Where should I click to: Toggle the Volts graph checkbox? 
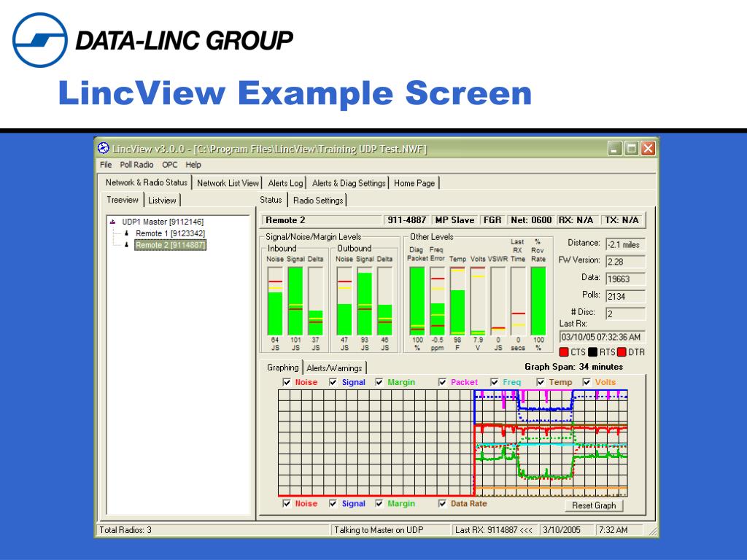[x=587, y=382]
